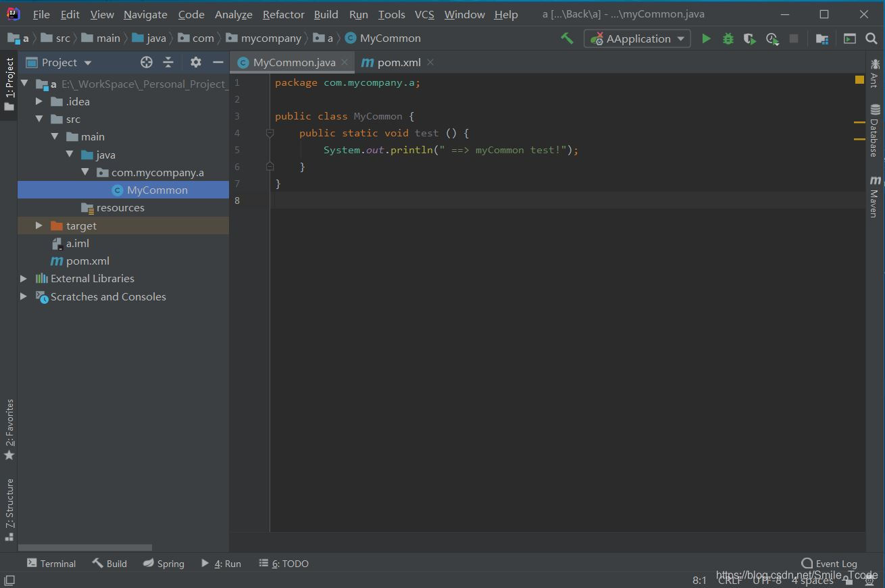The image size is (885, 588).
Task: Open the Analyze menu
Action: pos(234,14)
